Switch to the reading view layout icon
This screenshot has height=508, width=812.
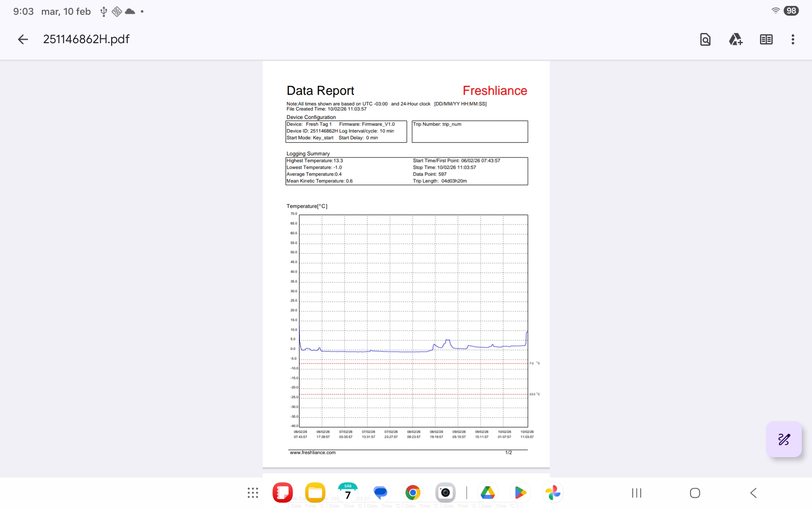[766, 39]
